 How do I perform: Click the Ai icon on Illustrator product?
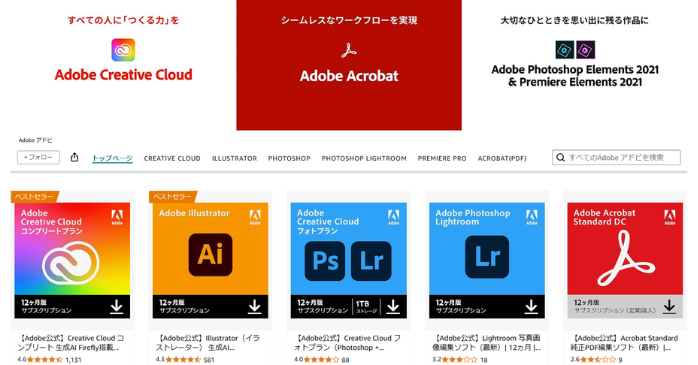click(210, 255)
